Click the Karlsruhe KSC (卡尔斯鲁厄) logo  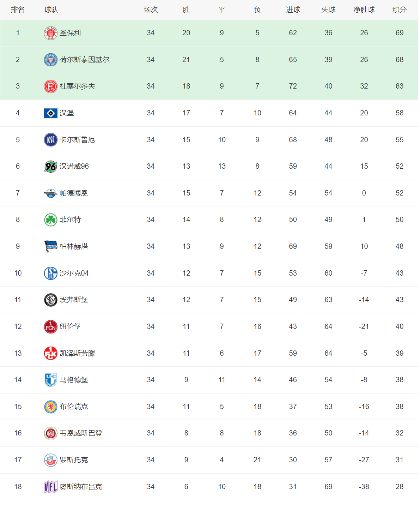point(50,140)
